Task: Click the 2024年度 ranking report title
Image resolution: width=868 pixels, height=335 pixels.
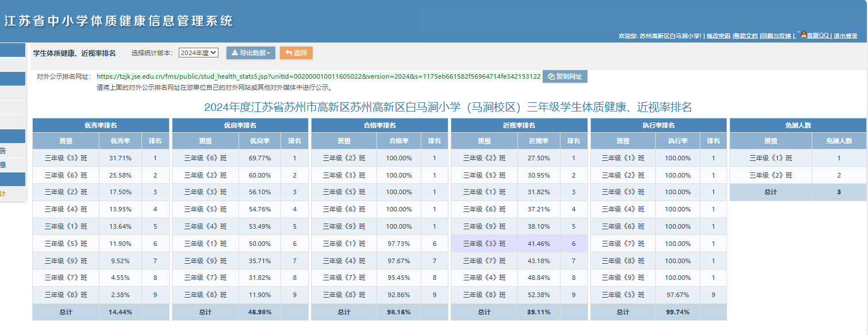Action: 448,107
